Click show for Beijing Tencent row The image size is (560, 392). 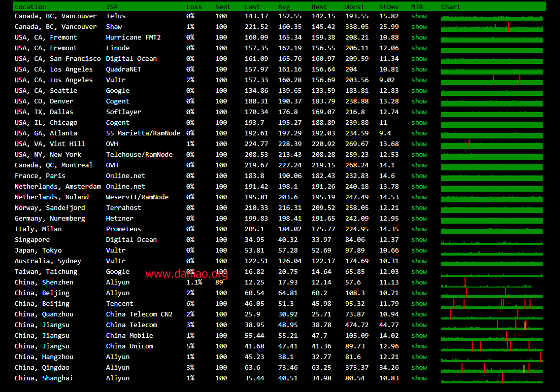pyautogui.click(x=419, y=304)
